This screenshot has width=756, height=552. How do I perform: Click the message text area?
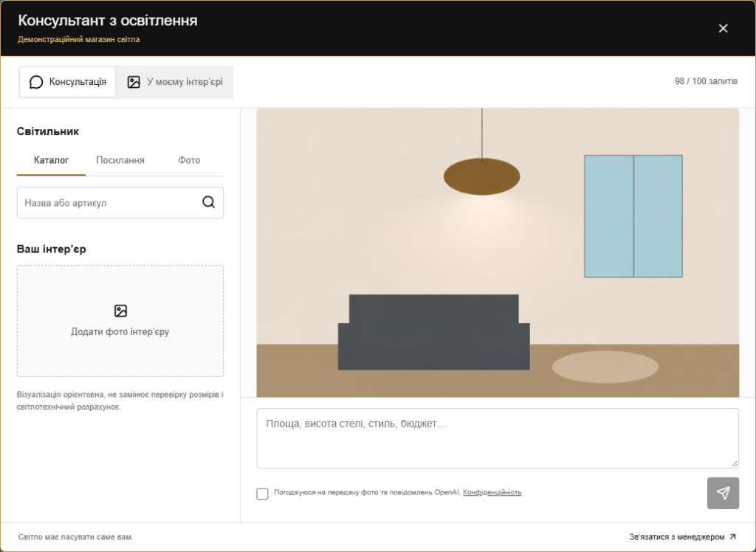(498, 438)
